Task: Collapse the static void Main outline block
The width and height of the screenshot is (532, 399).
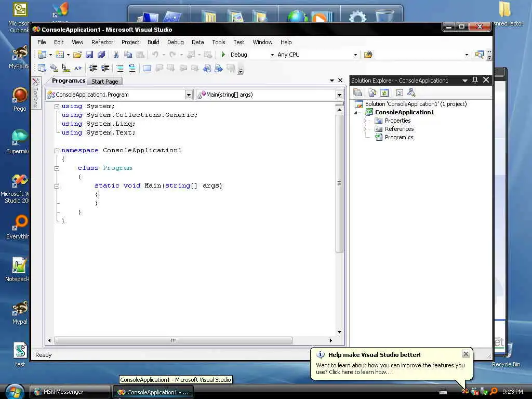Action: pyautogui.click(x=57, y=186)
